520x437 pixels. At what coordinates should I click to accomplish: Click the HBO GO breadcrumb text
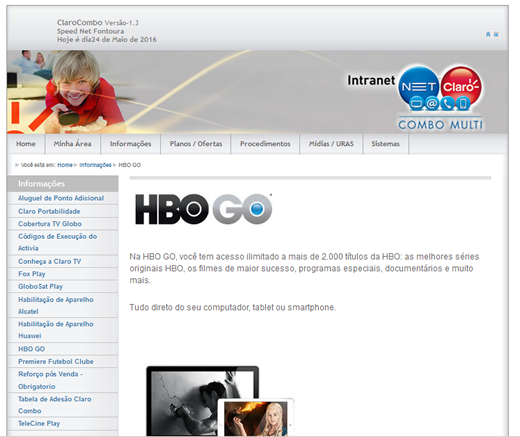click(130, 165)
